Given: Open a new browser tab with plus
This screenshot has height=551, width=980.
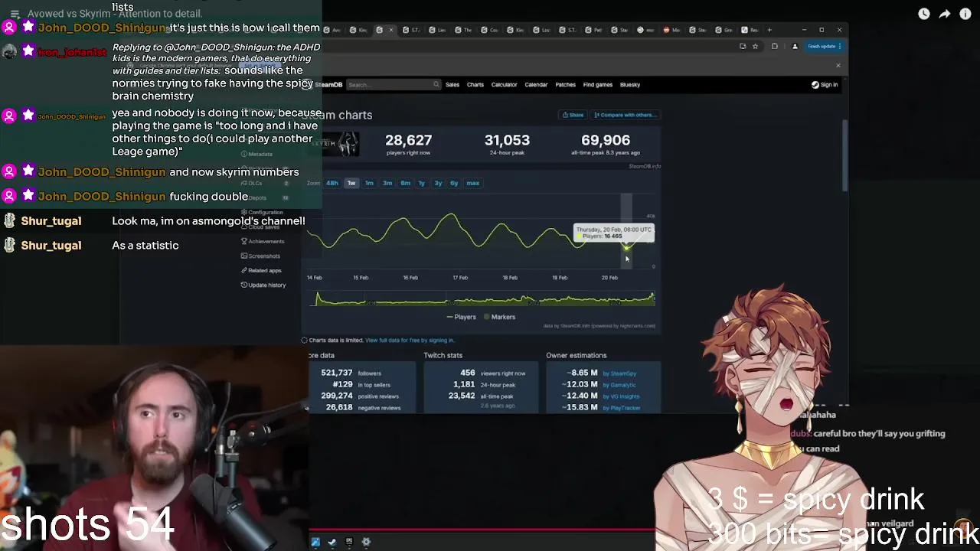Looking at the screenshot, I should [x=769, y=30].
